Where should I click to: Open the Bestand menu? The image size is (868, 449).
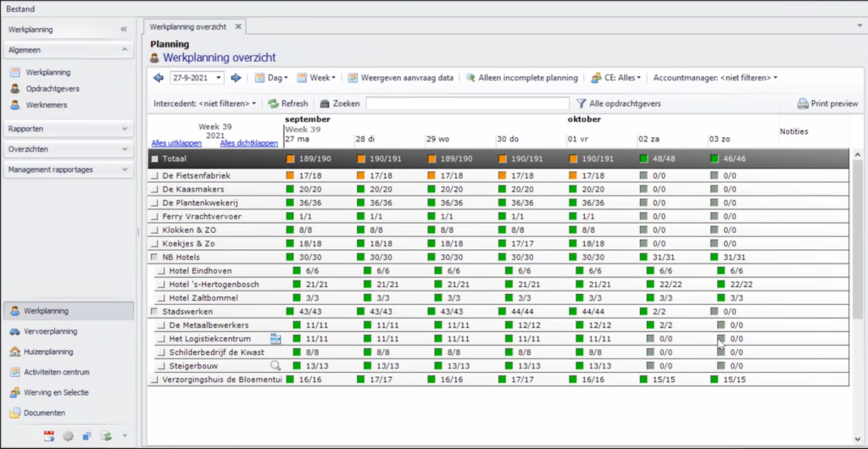[20, 8]
